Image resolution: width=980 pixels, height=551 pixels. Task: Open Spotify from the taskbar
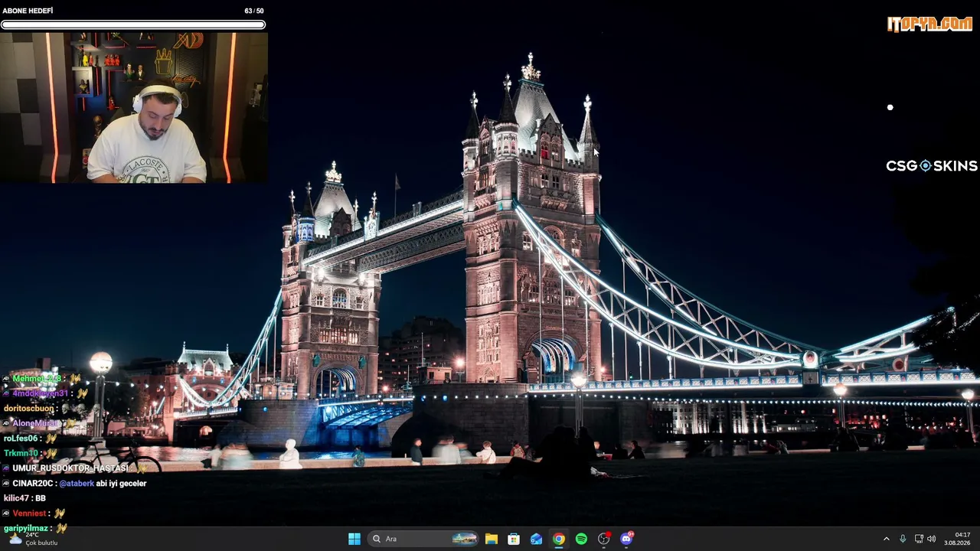(x=581, y=539)
